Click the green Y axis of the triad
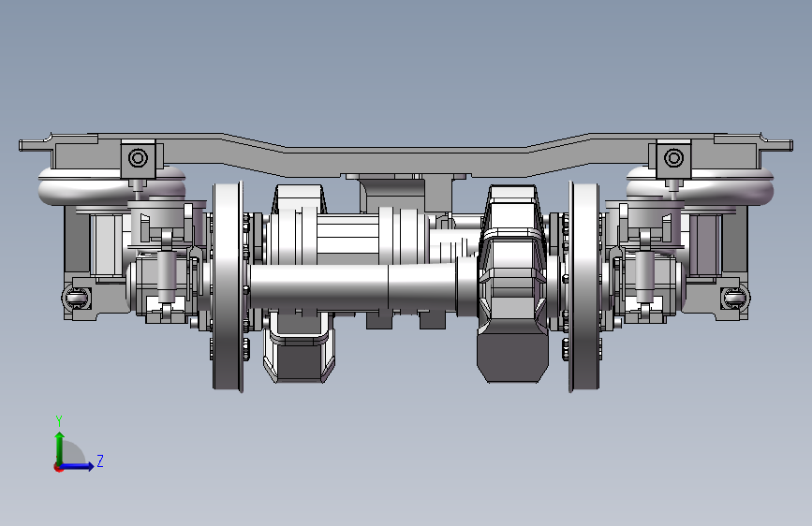Image resolution: width=812 pixels, height=526 pixels. pyautogui.click(x=60, y=447)
